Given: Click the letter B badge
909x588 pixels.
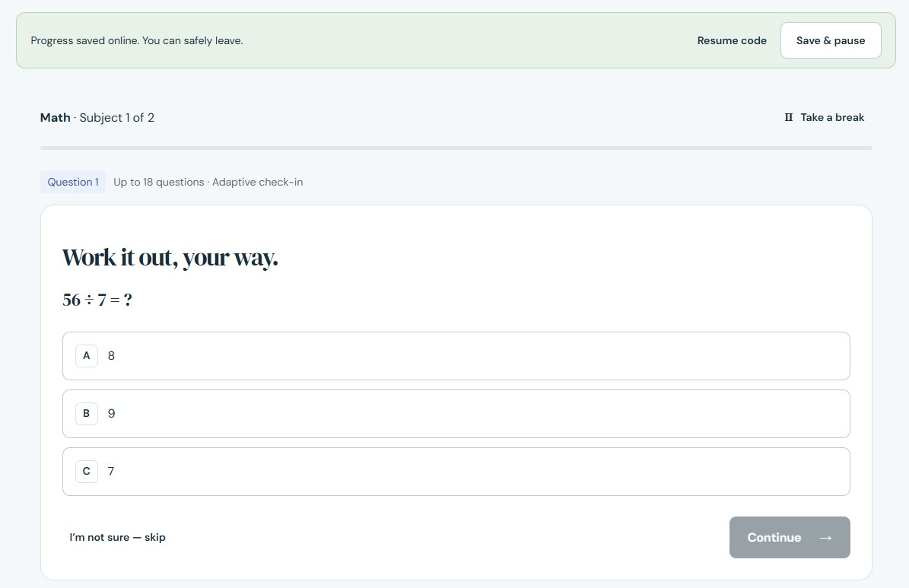Looking at the screenshot, I should click(x=87, y=414).
